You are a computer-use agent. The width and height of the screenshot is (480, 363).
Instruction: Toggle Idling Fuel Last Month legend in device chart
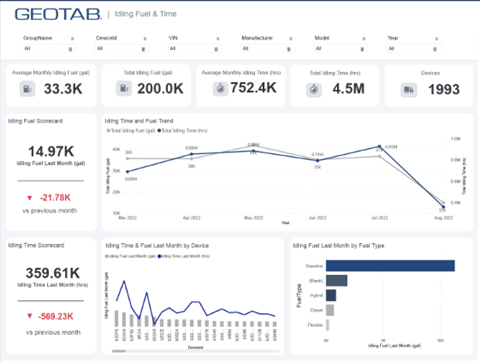pos(131,256)
